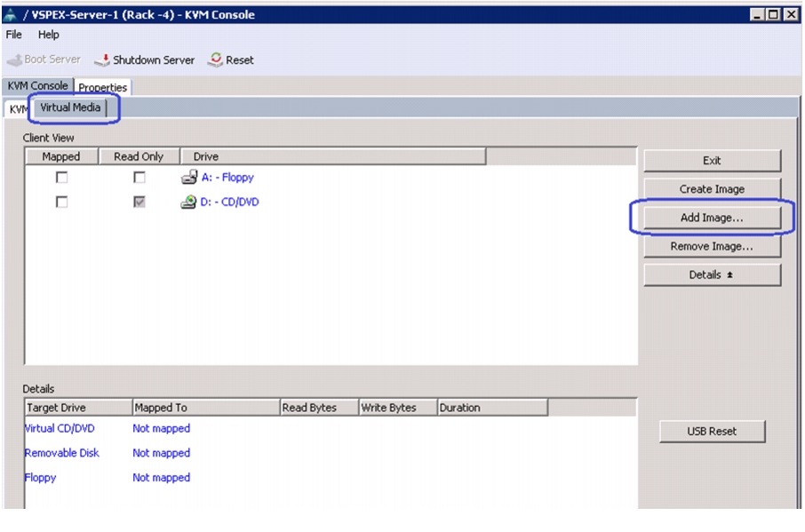This screenshot has height=532, width=805.
Task: Collapse the Details section button
Action: [x=712, y=275]
